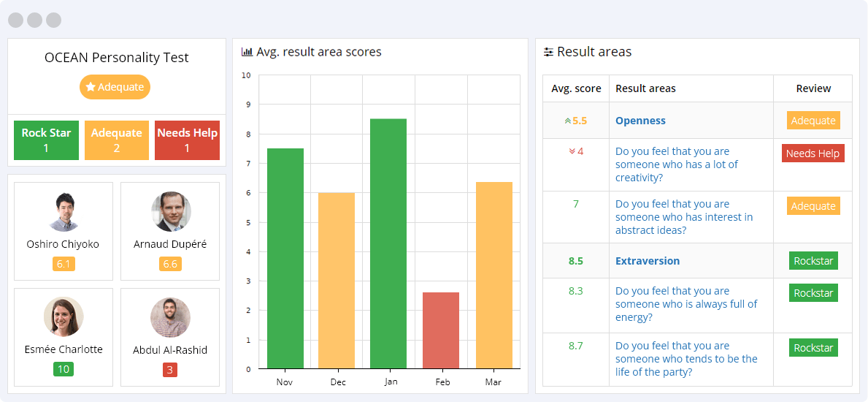The height and width of the screenshot is (402, 868).
Task: Choose the red Needs Help tile
Action: click(187, 140)
